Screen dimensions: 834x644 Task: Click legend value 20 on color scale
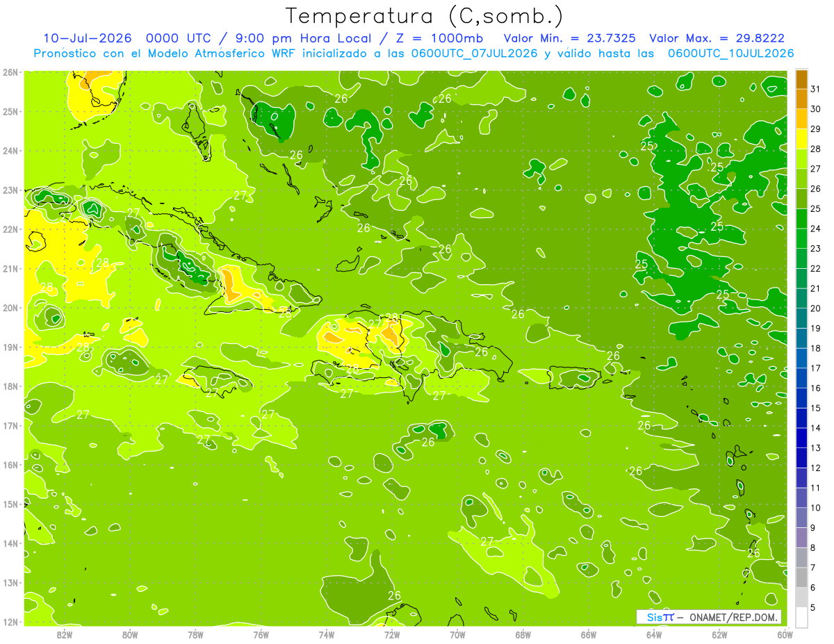815,308
